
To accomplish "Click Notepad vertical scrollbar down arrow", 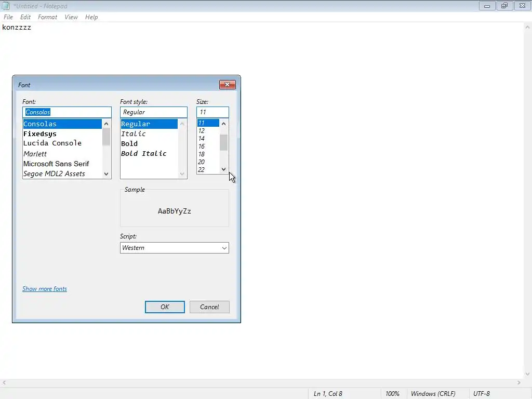I will pyautogui.click(x=527, y=374).
